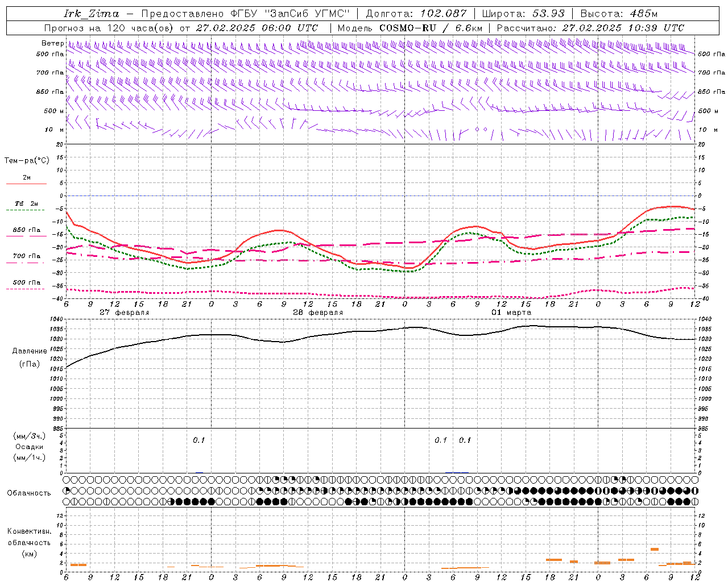The image size is (728, 582).
Task: Click the (км) unit under convective cloudiness
Action: (x=29, y=554)
